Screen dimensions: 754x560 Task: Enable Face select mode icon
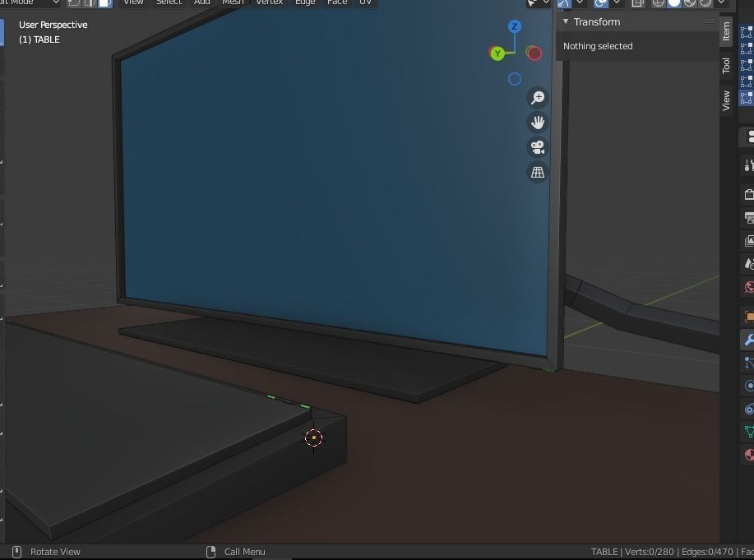tap(105, 2)
